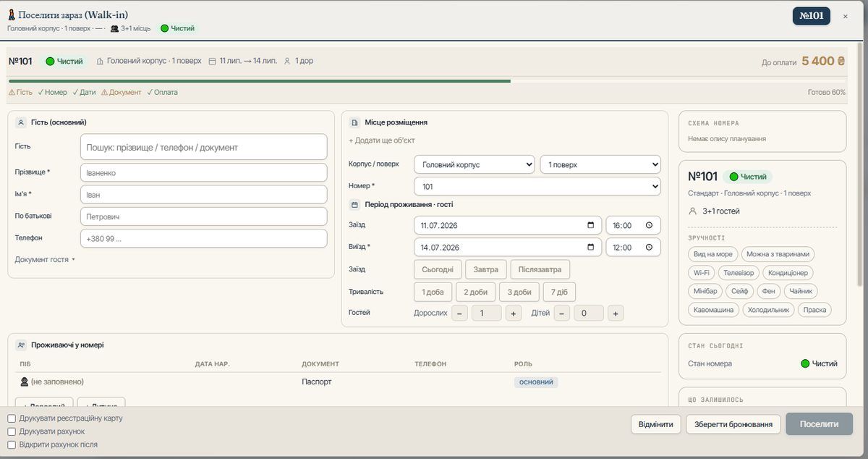
Task: Enable Друкувати реєстраційну карту checkbox
Action: [12, 418]
